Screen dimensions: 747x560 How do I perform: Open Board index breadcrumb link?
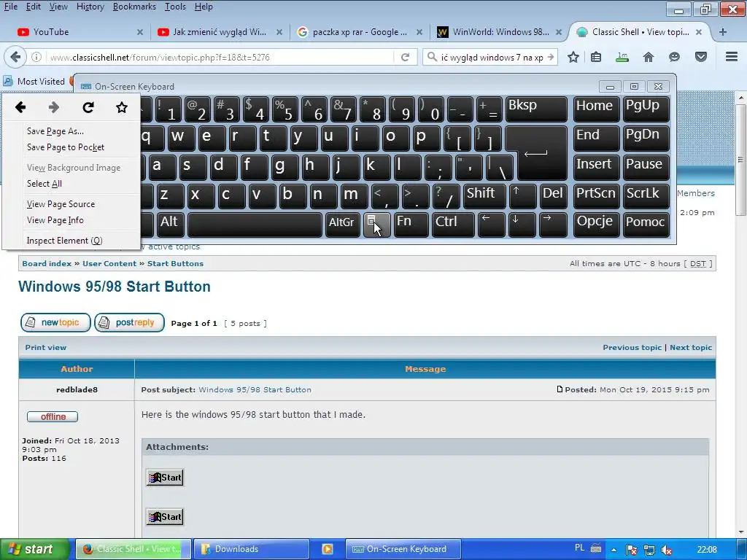(x=47, y=264)
